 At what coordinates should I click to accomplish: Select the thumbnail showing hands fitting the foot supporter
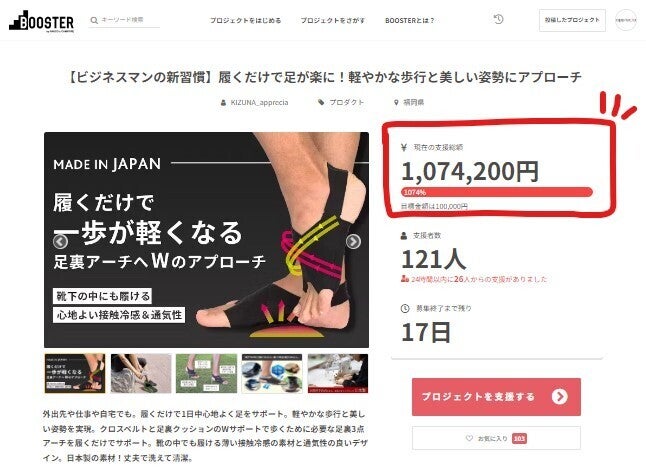point(141,374)
